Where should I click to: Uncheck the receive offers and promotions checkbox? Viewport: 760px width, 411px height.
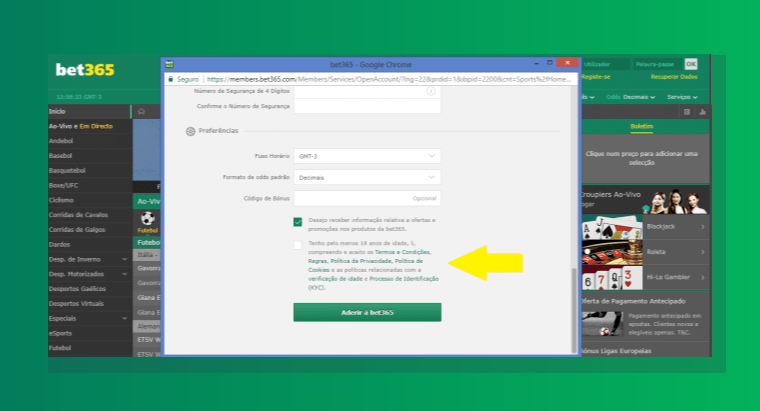point(298,222)
